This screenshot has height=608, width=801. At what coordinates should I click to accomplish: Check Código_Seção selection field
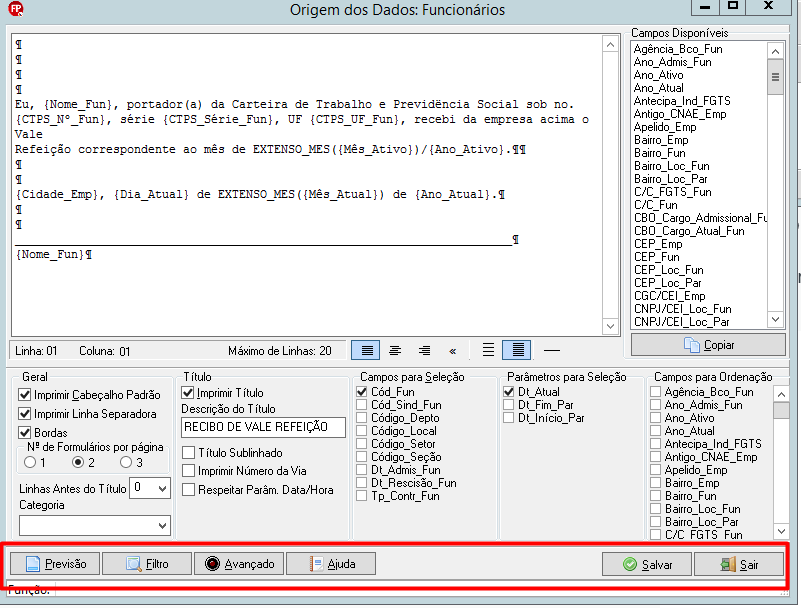[362, 457]
